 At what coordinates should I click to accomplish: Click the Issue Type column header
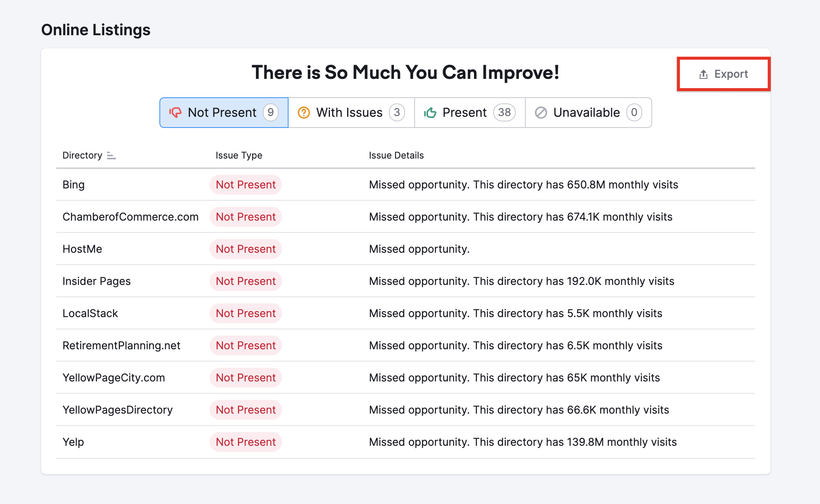coord(239,155)
